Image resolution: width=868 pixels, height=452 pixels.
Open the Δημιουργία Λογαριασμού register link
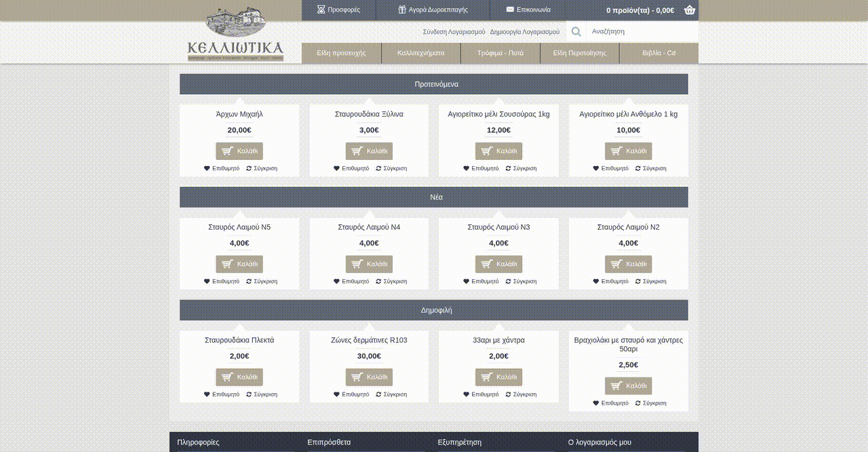pos(525,32)
